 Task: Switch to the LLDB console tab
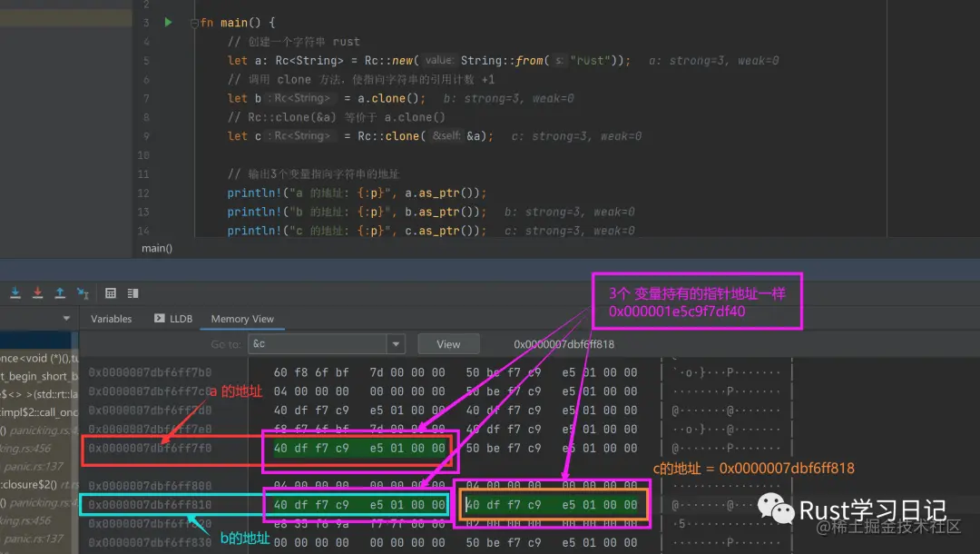(x=173, y=318)
